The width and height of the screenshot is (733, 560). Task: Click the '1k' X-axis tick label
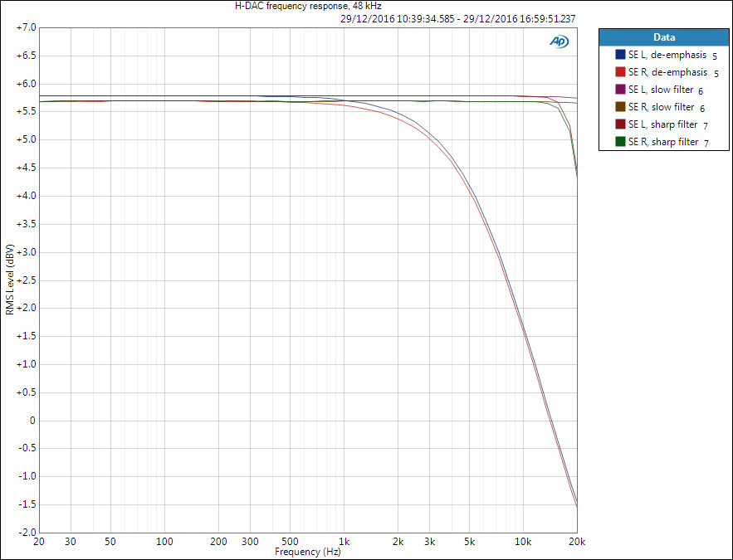(344, 542)
